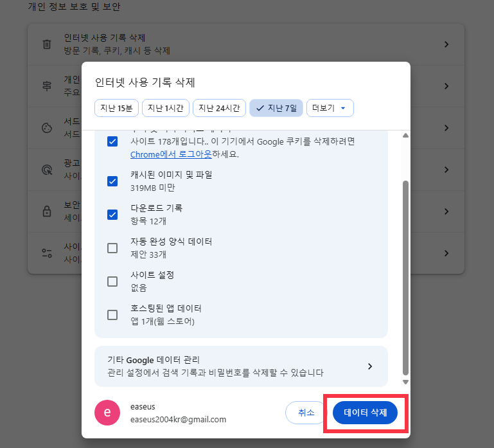Open chevron on the cookie settings row
The image size is (494, 448).
pos(446,128)
